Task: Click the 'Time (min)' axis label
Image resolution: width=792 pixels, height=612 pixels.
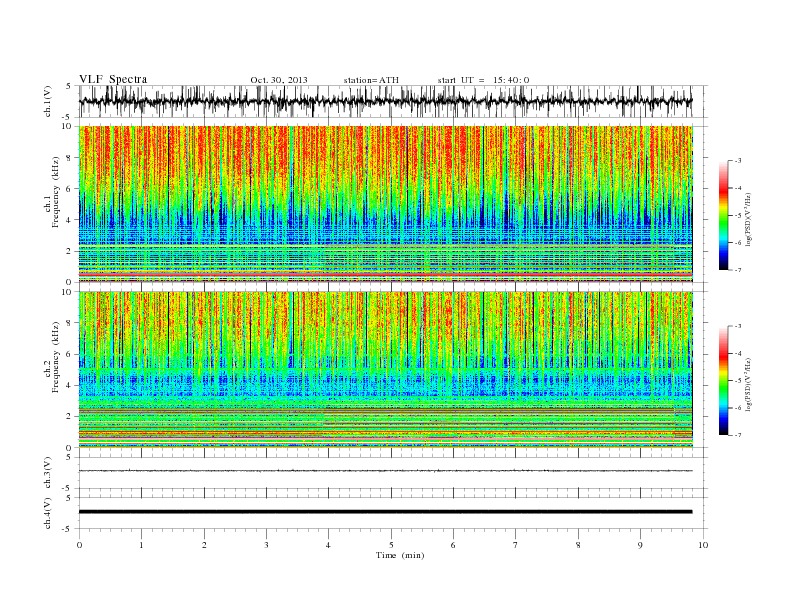Action: point(400,555)
